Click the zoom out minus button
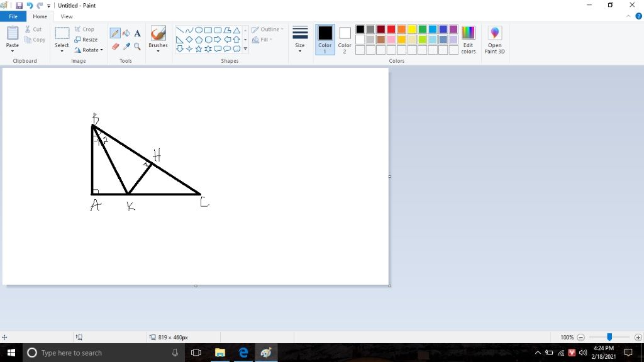Image resolution: width=644 pixels, height=362 pixels. tap(580, 337)
